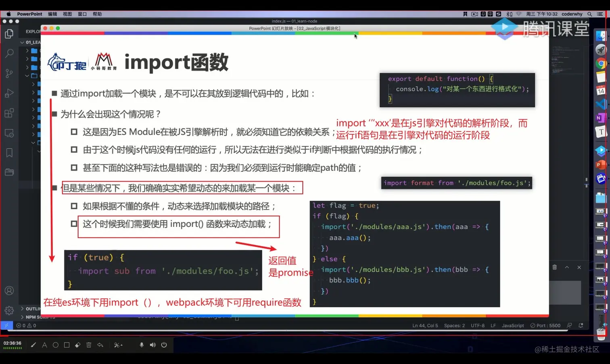Click Ln 44, Col 5 in the status bar

pyautogui.click(x=425, y=325)
